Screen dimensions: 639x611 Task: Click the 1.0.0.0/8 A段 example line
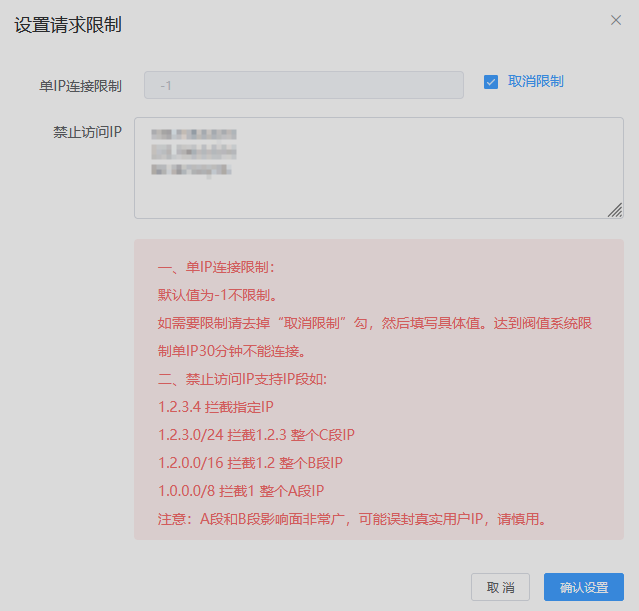[x=241, y=491]
